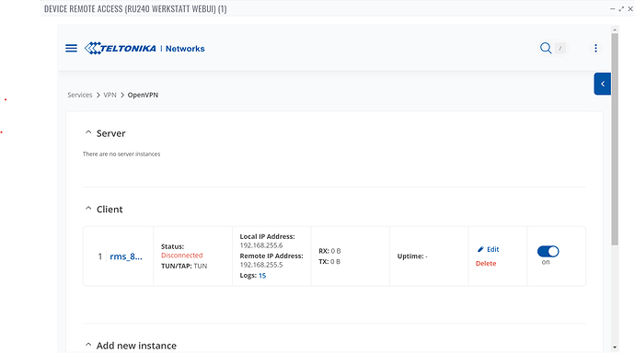Open the rms_8... client instance name
This screenshot has width=635, height=364.
(x=126, y=256)
